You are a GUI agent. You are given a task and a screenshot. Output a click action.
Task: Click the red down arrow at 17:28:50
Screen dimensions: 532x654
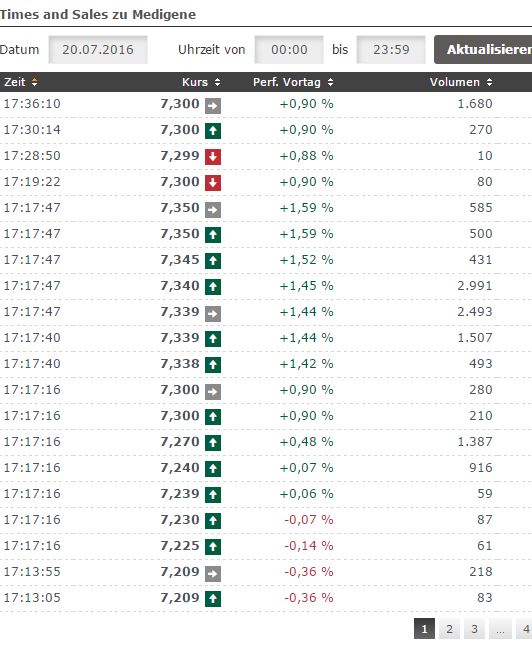click(x=213, y=157)
